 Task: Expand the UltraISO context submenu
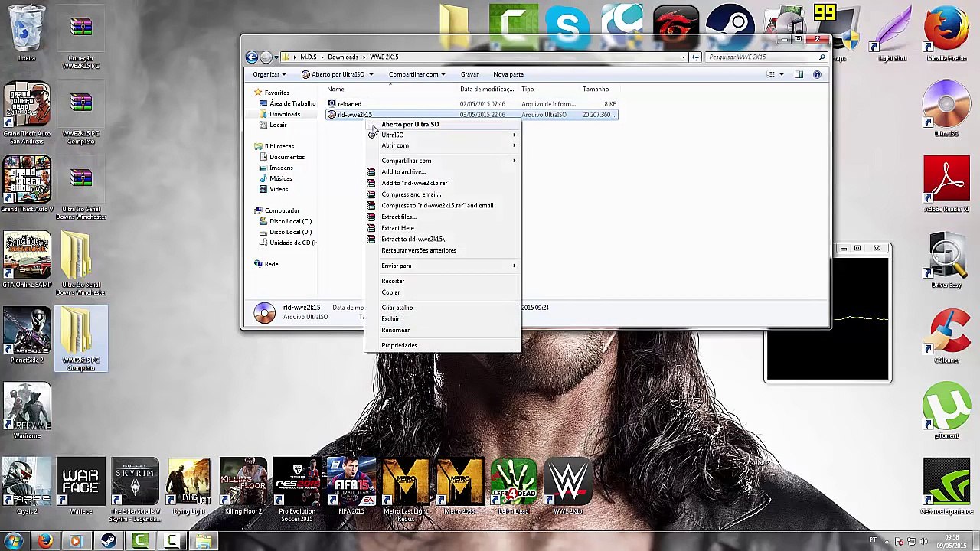click(x=443, y=135)
